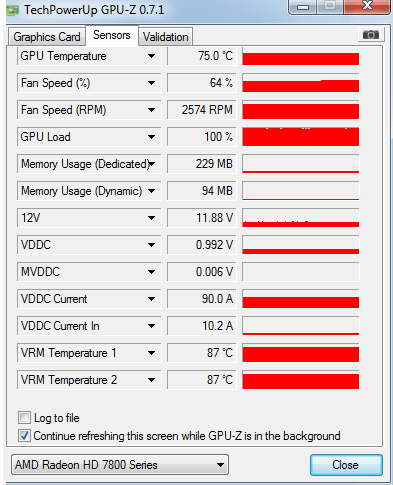Click the GPU Temperature value field 75.0 °C

click(201, 56)
